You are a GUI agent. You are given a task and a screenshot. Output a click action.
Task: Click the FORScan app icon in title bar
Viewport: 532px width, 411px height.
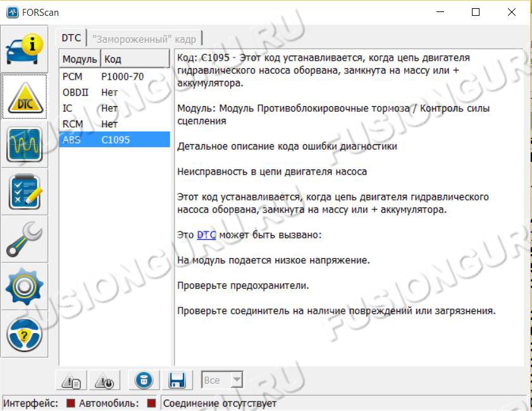[x=13, y=13]
